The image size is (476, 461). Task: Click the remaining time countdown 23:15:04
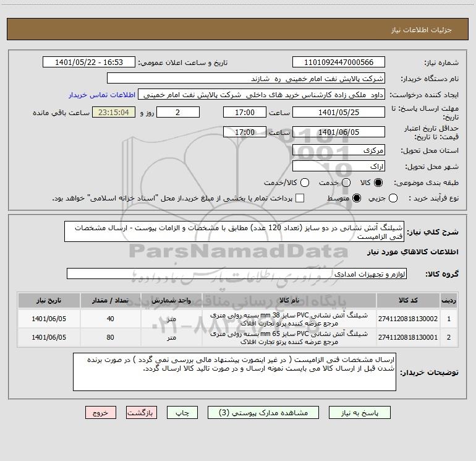(114, 112)
